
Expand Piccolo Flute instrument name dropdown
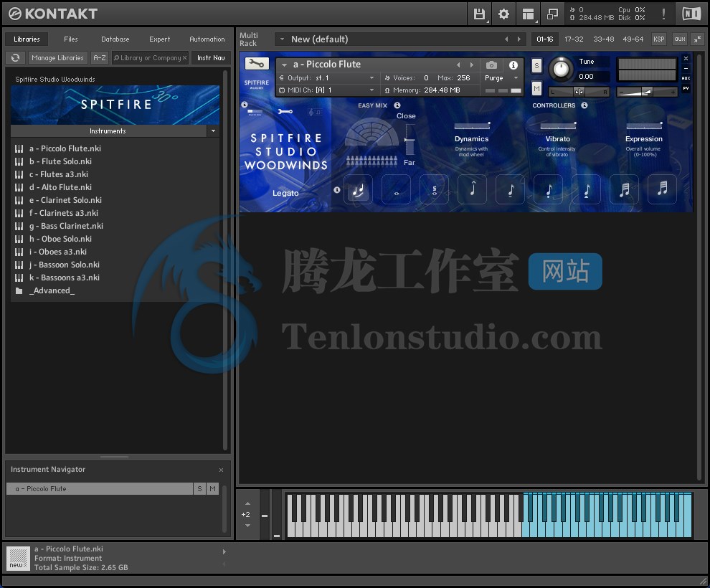click(285, 65)
